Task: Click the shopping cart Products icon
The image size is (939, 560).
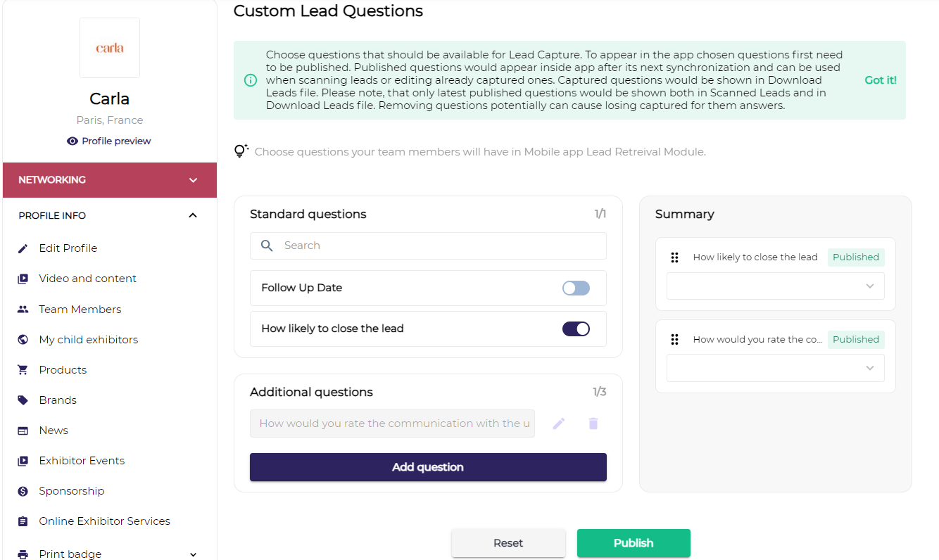Action: coord(23,370)
